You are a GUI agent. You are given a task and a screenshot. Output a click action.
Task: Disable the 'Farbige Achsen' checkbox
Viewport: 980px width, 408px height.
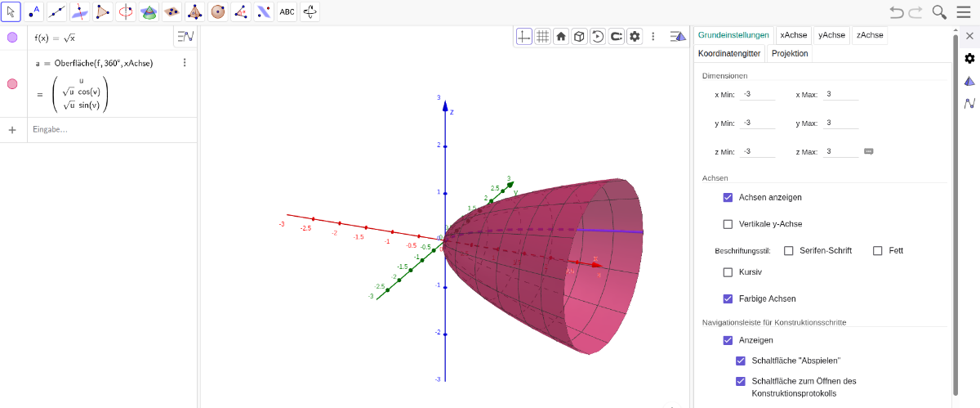tap(728, 298)
